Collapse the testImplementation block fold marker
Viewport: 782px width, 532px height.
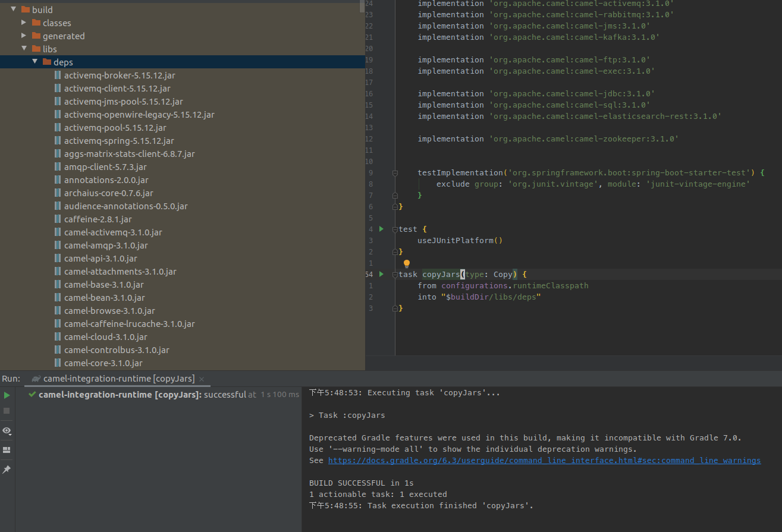(394, 172)
